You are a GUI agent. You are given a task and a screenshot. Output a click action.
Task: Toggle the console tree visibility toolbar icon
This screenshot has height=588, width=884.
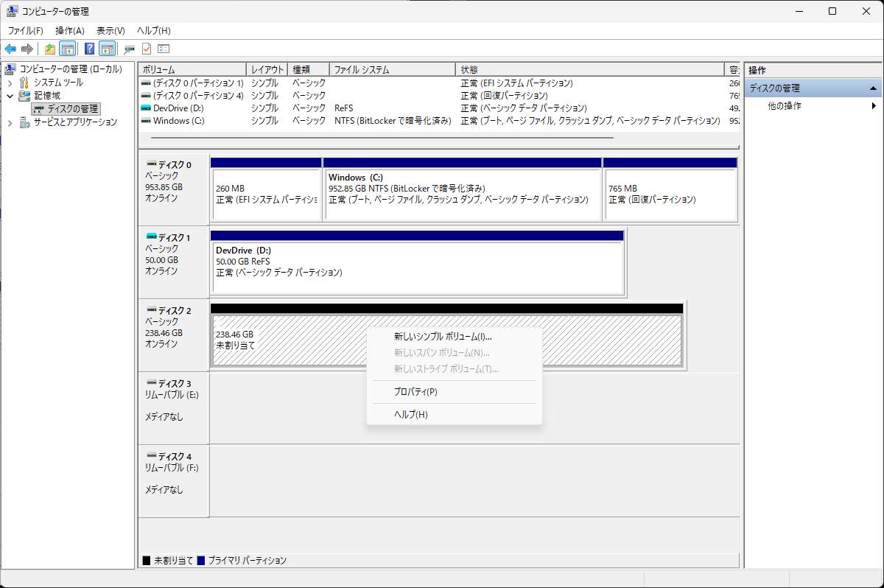pos(67,49)
